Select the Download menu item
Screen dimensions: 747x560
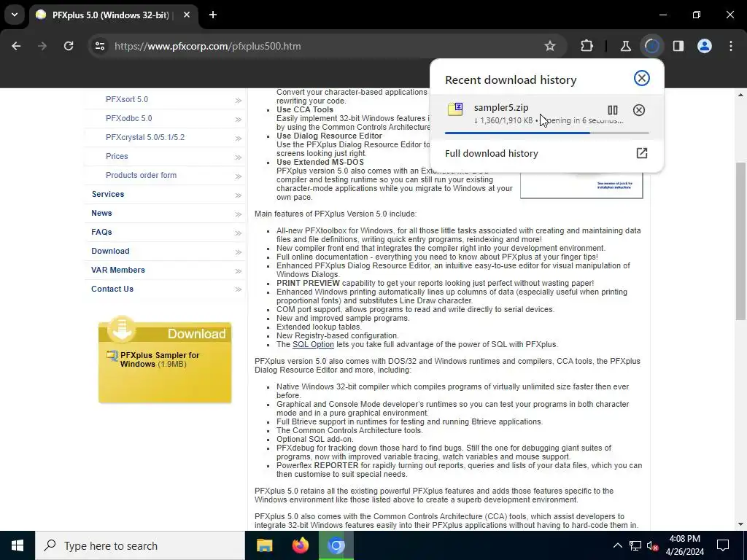click(x=110, y=251)
